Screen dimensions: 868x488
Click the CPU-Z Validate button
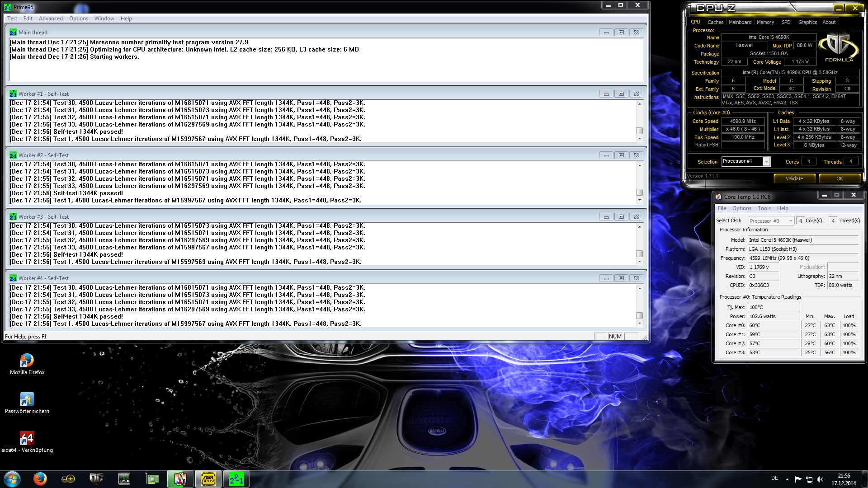tap(794, 178)
